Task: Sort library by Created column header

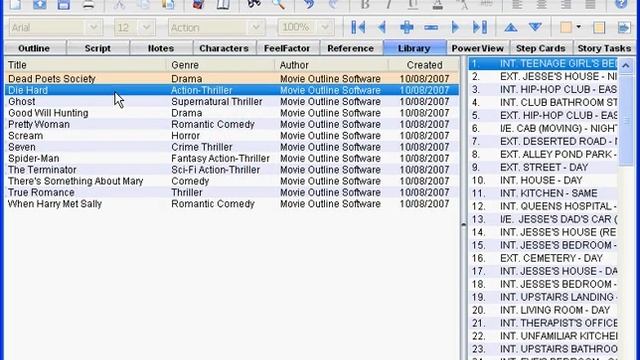Action: pos(424,65)
